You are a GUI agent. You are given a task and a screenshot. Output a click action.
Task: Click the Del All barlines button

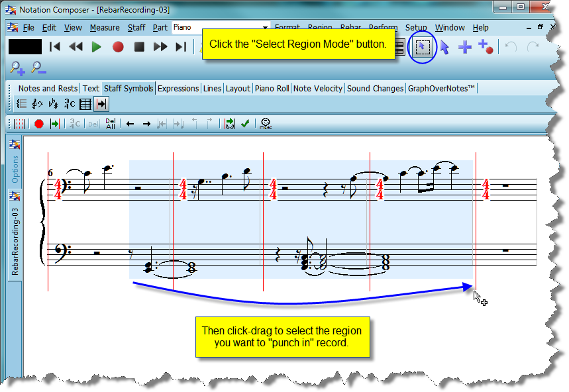pyautogui.click(x=110, y=124)
